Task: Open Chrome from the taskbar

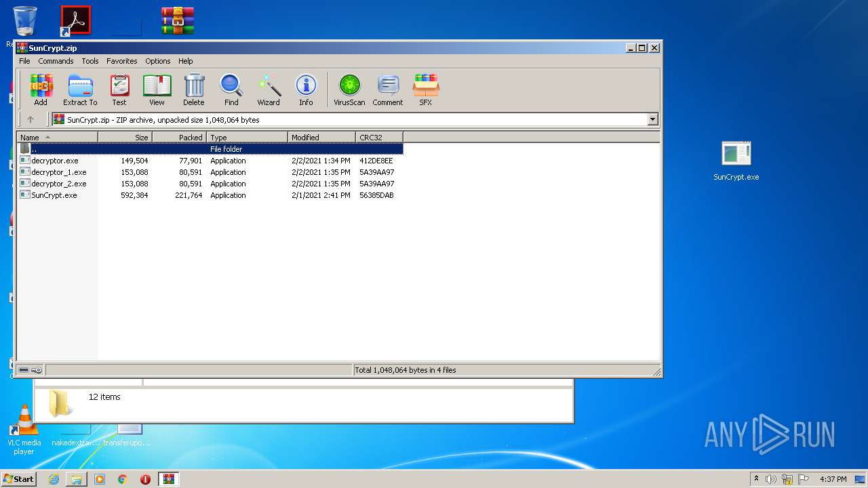Action: tap(123, 479)
